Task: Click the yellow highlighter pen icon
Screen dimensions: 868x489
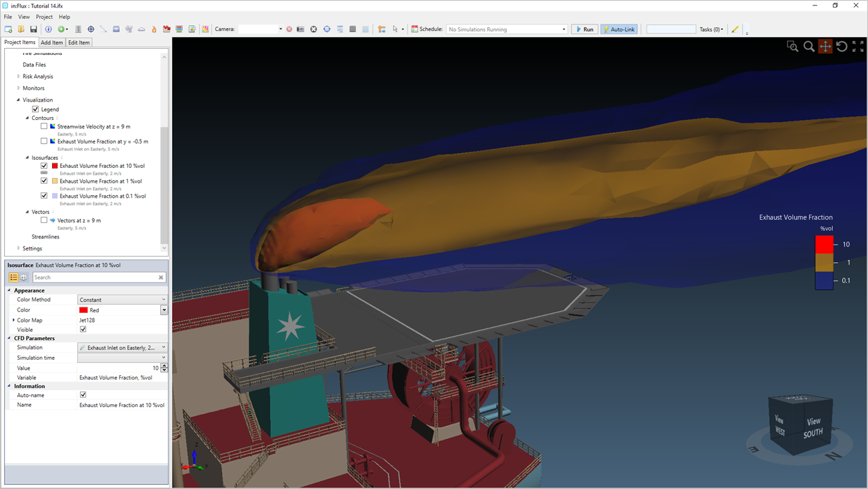Action: [735, 29]
